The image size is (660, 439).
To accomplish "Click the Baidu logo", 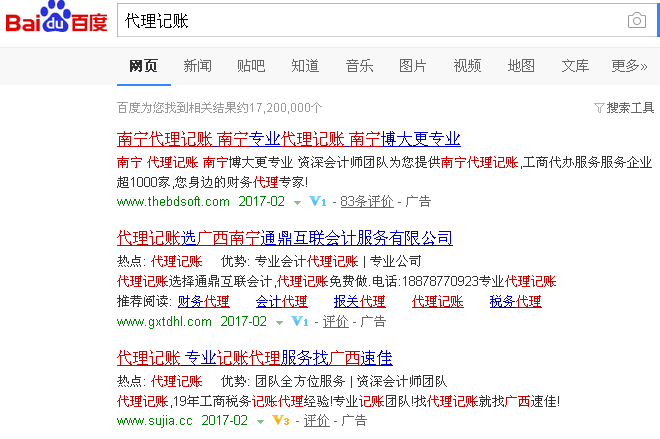I will 56,17.
